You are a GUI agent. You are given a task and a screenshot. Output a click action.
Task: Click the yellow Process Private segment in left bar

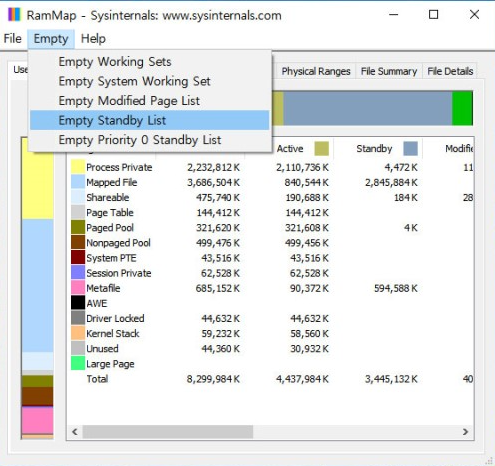[x=38, y=186]
